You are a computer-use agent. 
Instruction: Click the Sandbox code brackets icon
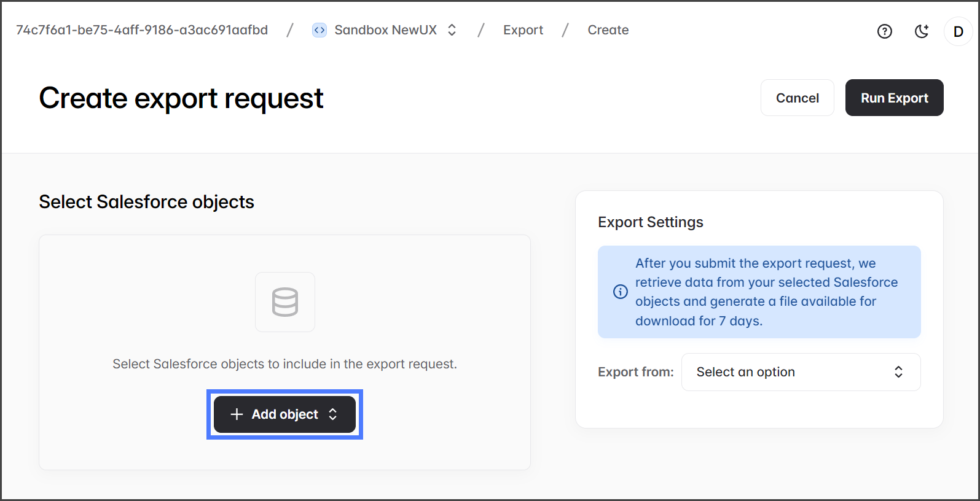(319, 30)
